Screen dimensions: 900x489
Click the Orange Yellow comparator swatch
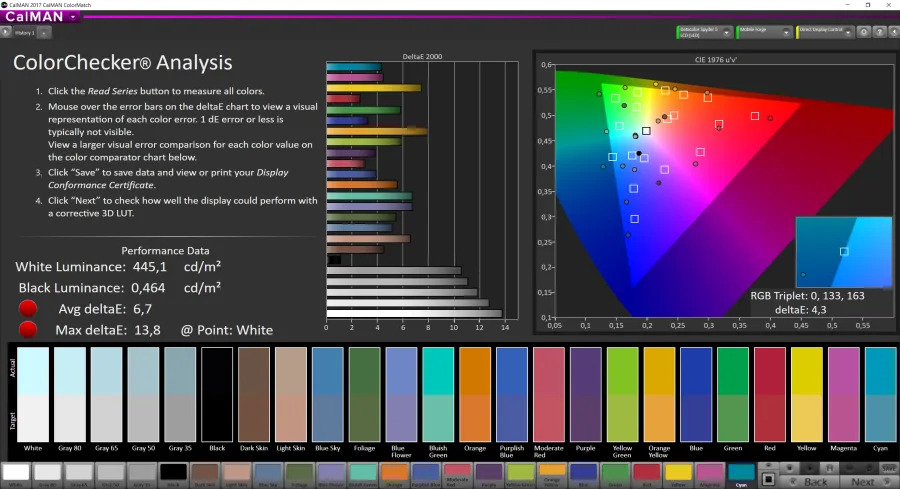pyautogui.click(x=659, y=394)
